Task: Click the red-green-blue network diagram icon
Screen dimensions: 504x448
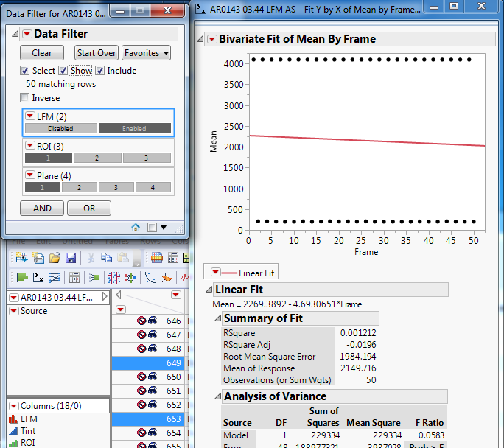Action: coord(130,277)
